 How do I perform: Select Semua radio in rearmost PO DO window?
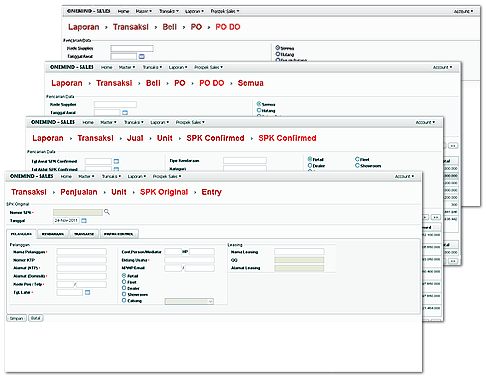[x=277, y=48]
